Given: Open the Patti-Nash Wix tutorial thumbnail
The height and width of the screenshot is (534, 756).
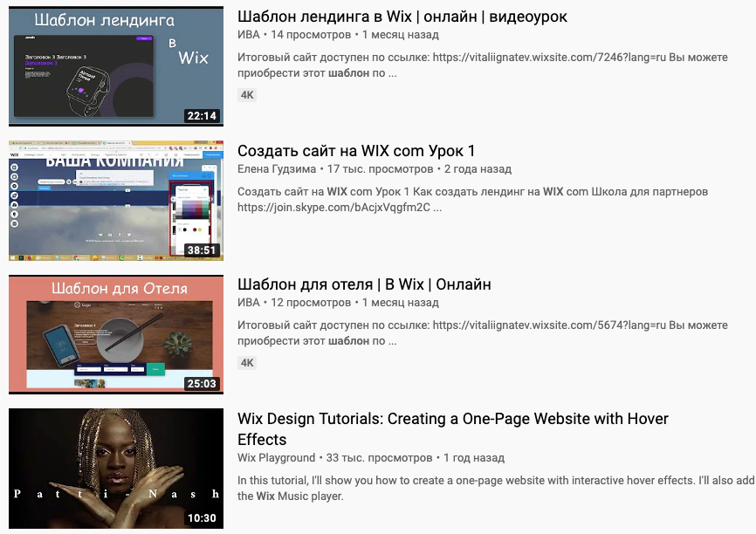Looking at the screenshot, I should point(116,469).
